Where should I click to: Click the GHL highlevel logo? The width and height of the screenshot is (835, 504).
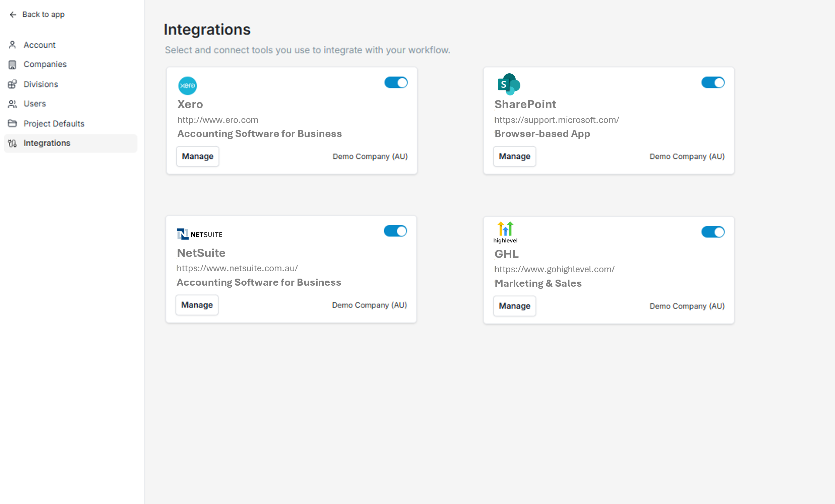pos(505,232)
